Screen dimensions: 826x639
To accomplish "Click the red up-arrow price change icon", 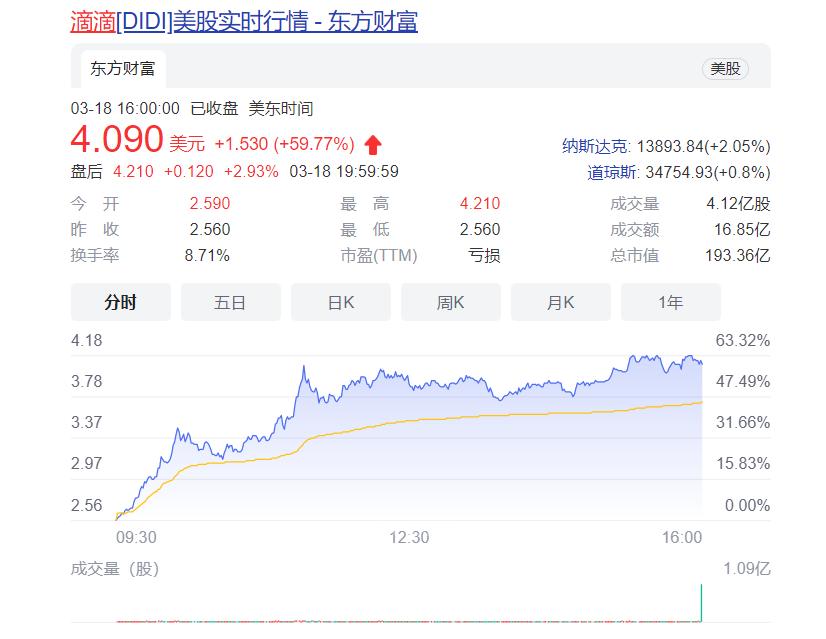I will pos(373,143).
